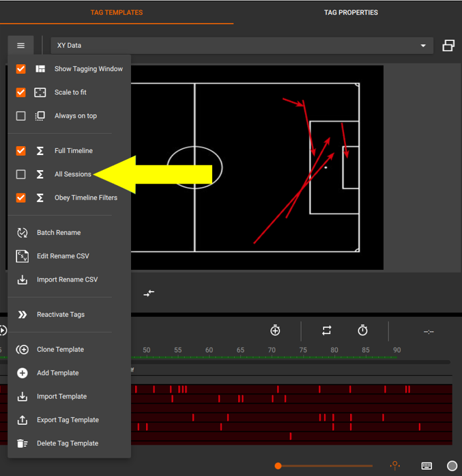Screen dimensions: 462x476
Task: Click the Import Rename CSV download icon
Action: (x=22, y=279)
